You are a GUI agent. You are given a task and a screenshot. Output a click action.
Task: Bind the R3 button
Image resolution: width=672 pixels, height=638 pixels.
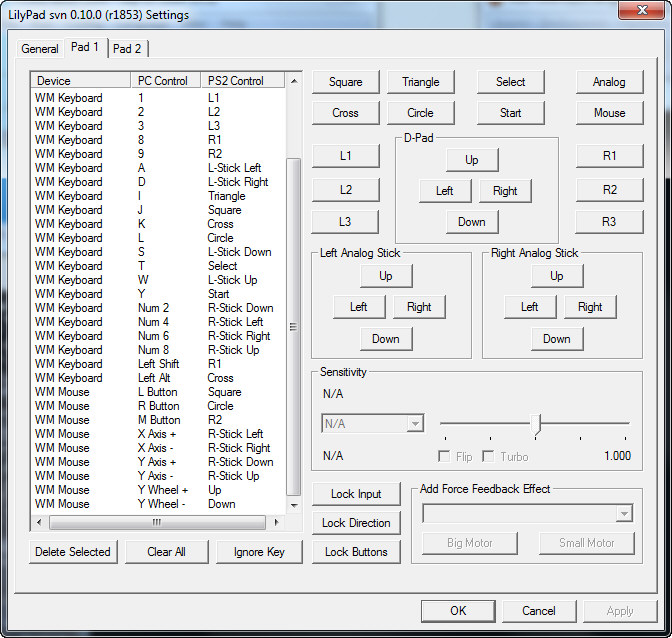609,222
